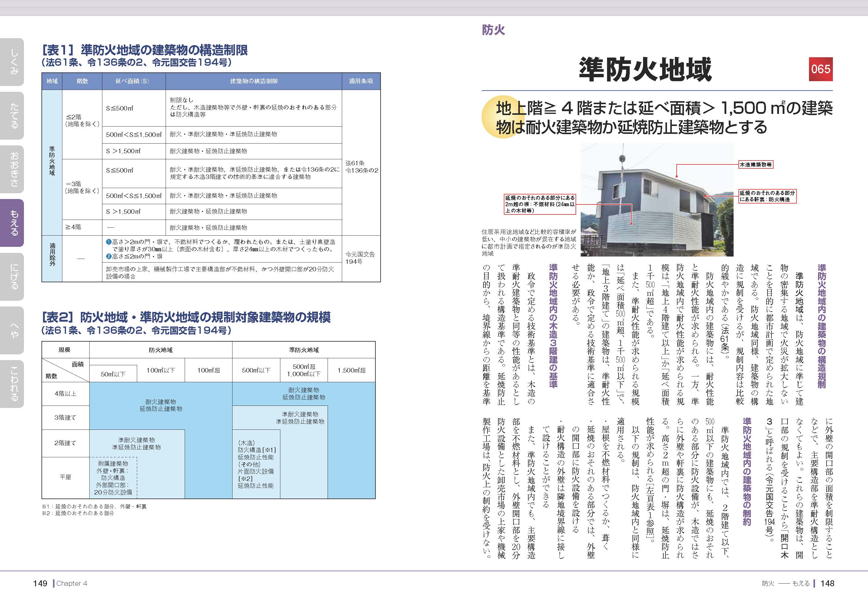The image size is (868, 613).
Task: Click the 令元国交告194号 cell
Action: pyautogui.click(x=361, y=258)
